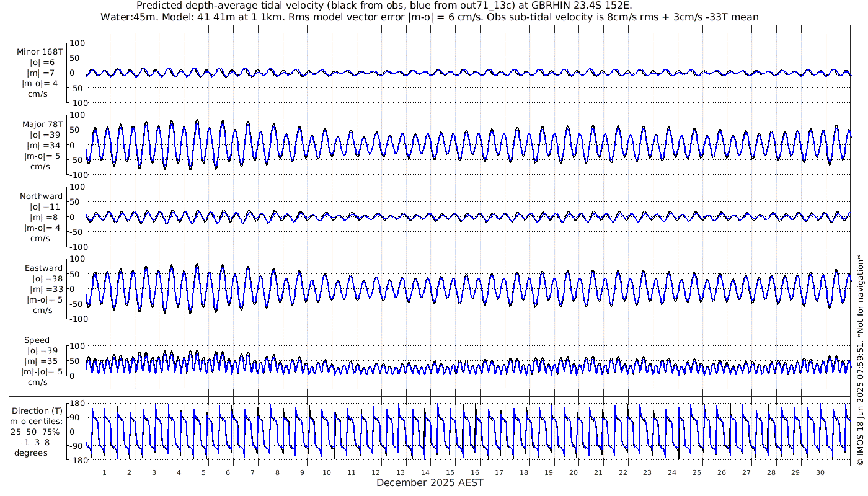This screenshot has height=496, width=868.
Task: Click the Direction (T) panel label
Action: (x=37, y=410)
